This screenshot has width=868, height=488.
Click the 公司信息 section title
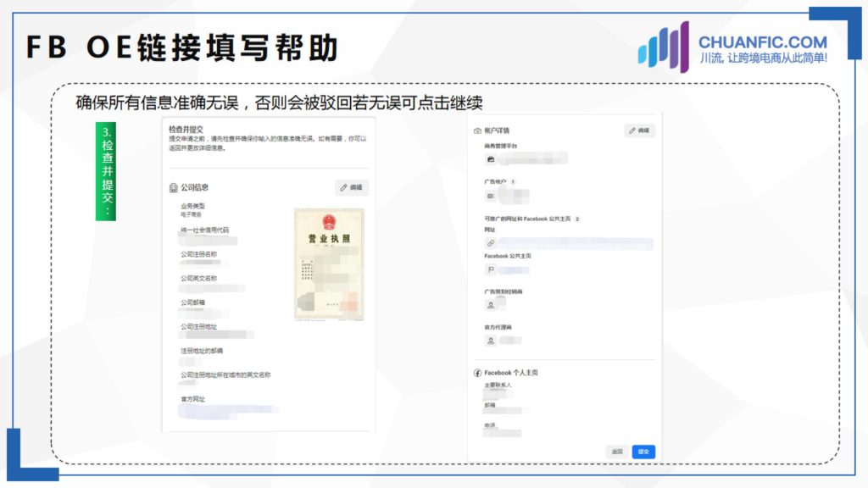point(194,187)
